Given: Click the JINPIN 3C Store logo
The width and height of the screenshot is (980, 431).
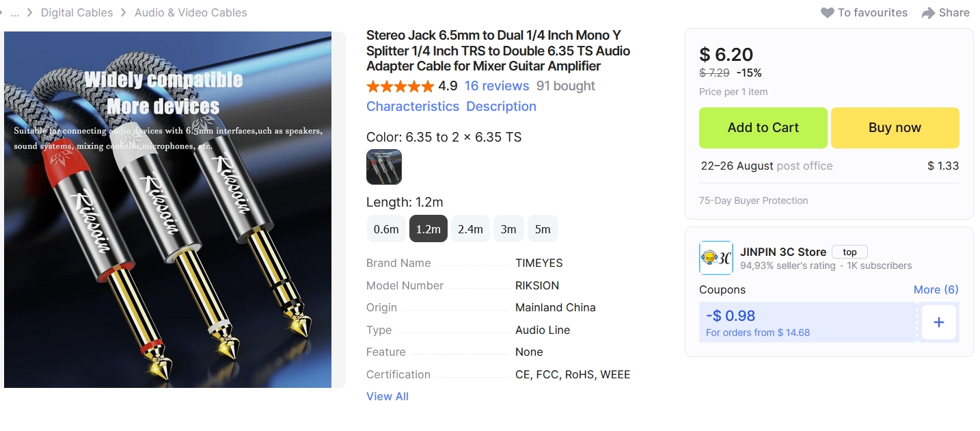Looking at the screenshot, I should point(716,258).
